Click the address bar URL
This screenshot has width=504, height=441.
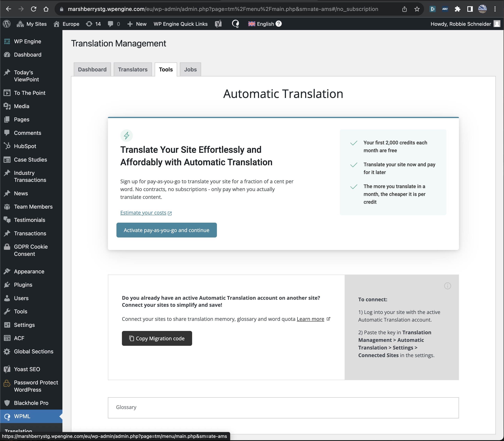223,9
